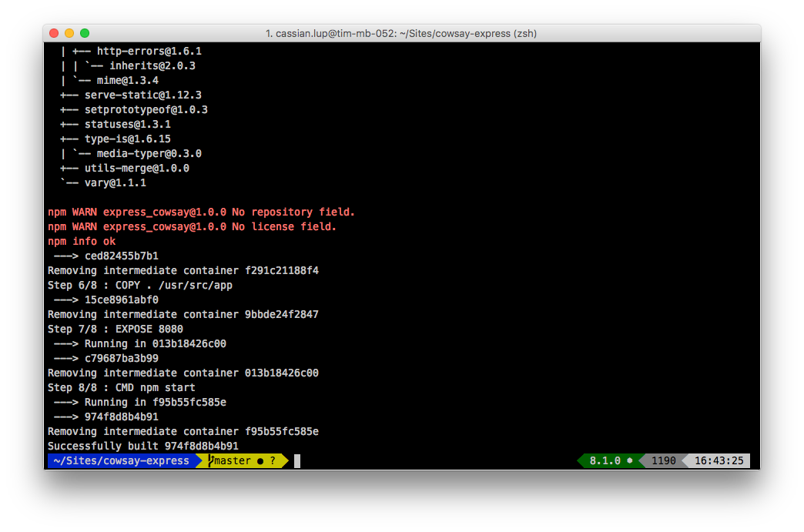Click 'Removing intermediate container f291c21188f4' line
The image size is (804, 532).
(183, 270)
